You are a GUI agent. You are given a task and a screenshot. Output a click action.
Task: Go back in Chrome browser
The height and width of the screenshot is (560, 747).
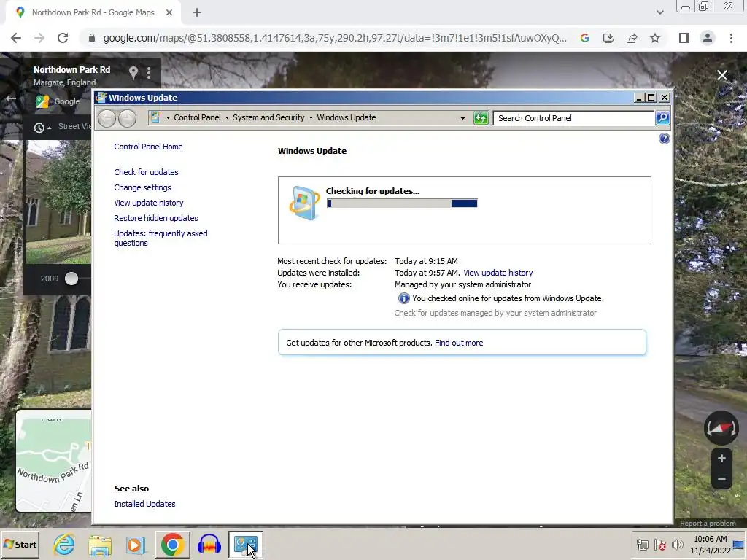[x=16, y=38]
